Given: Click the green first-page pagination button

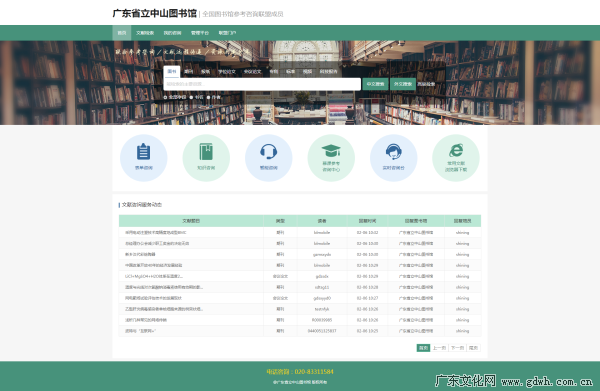Looking at the screenshot, I should [x=423, y=348].
